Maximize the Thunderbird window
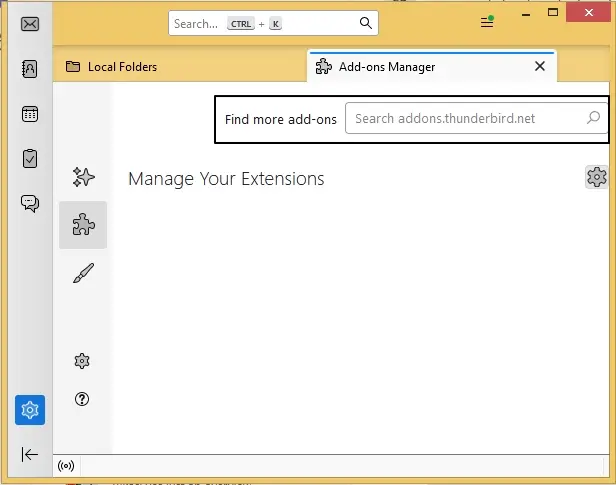The image size is (616, 485). (553, 13)
